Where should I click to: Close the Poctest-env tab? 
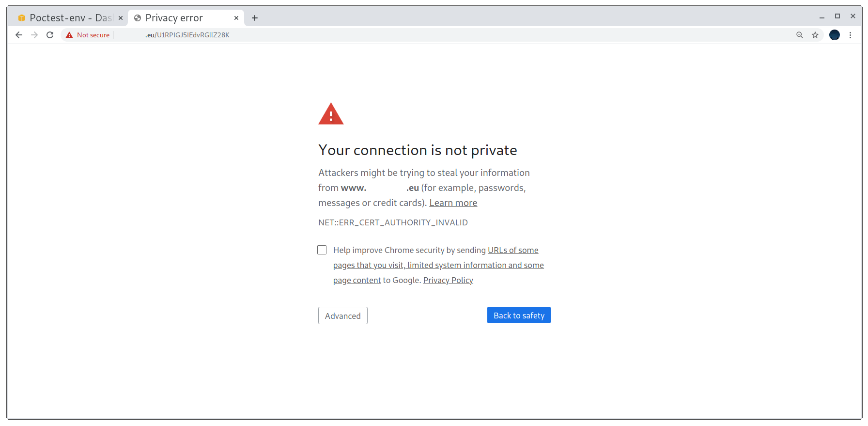pyautogui.click(x=121, y=18)
